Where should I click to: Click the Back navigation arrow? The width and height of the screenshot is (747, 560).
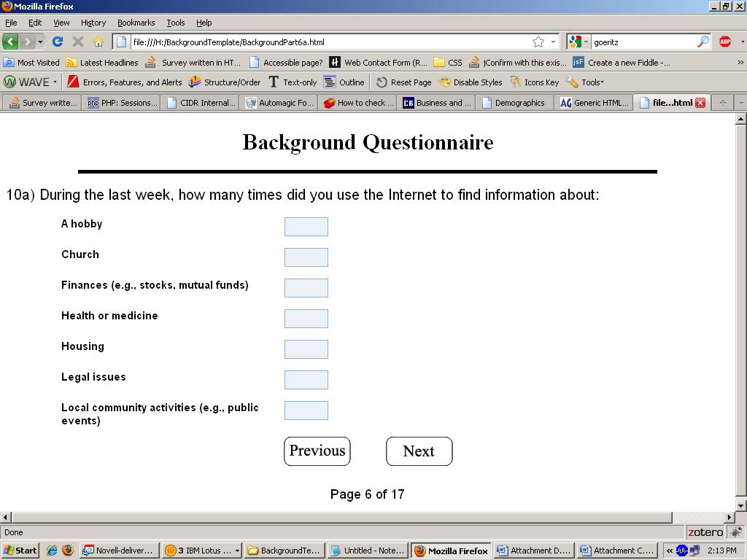tap(10, 42)
